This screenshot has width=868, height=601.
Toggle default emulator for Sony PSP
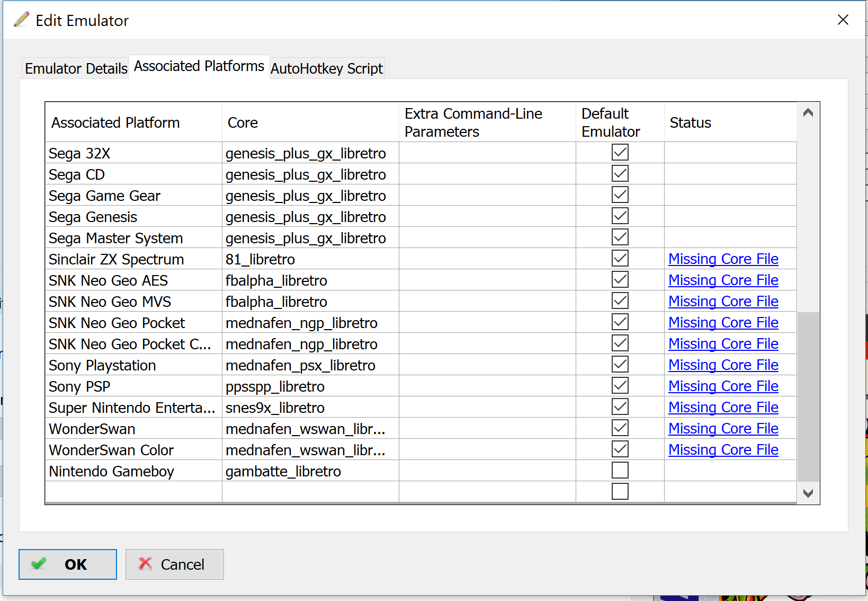(620, 386)
